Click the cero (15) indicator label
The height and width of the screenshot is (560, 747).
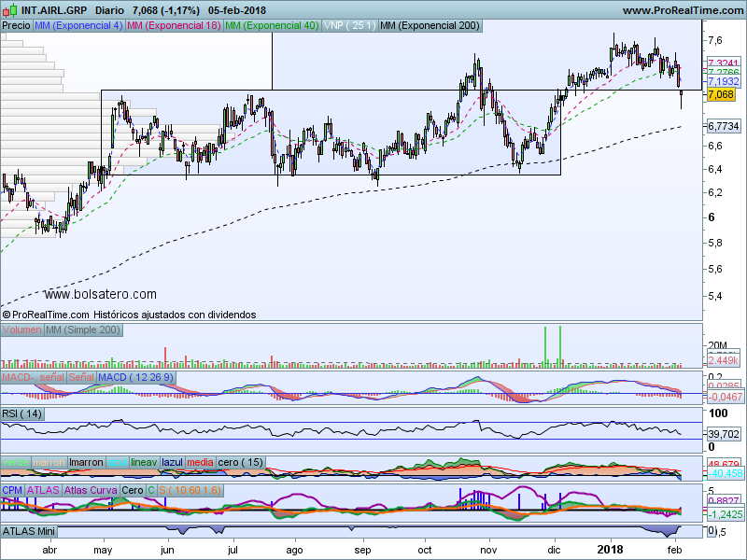241,462
